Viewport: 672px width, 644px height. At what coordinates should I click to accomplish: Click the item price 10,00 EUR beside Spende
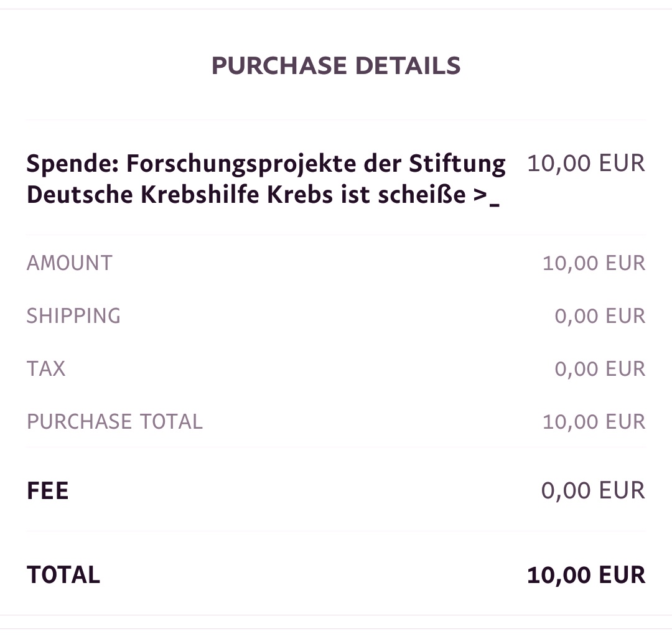pyautogui.click(x=586, y=163)
